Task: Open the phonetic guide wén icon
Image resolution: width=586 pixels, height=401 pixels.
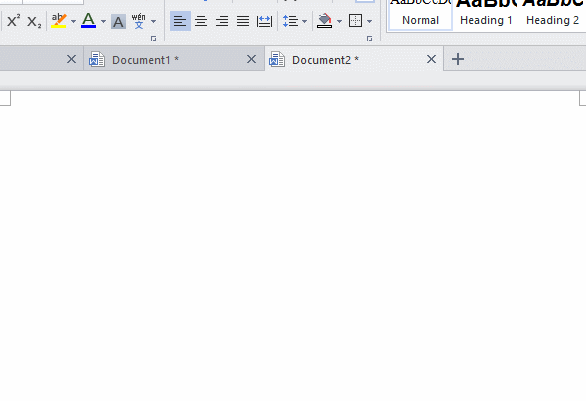Action: [x=139, y=21]
